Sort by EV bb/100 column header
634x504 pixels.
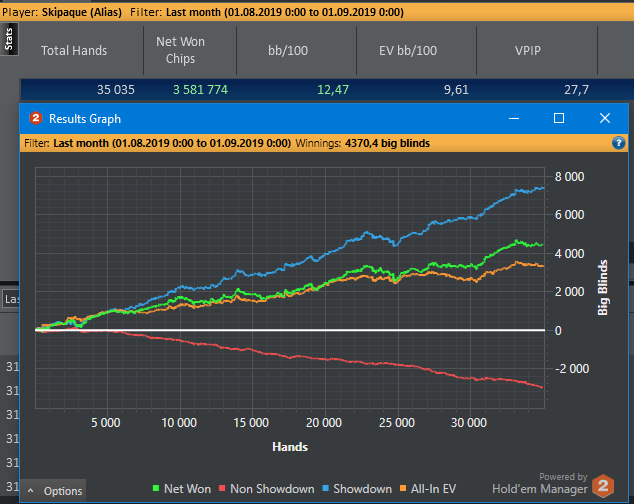click(408, 51)
